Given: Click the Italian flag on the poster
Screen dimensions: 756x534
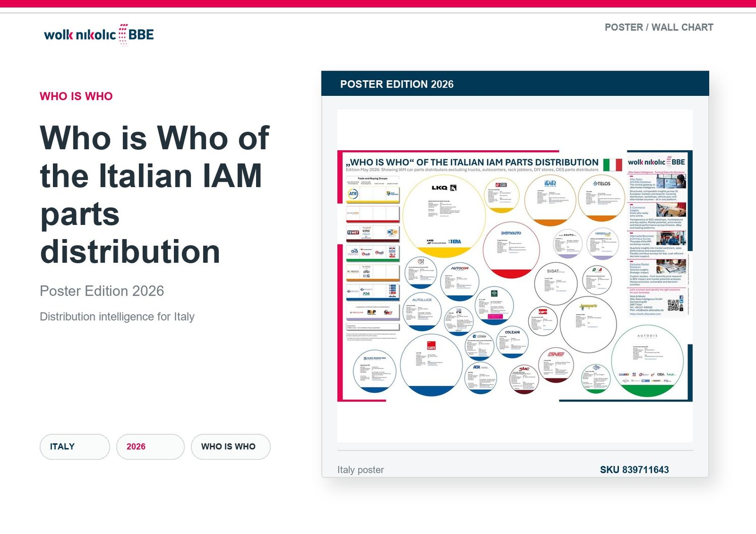Looking at the screenshot, I should [x=612, y=164].
